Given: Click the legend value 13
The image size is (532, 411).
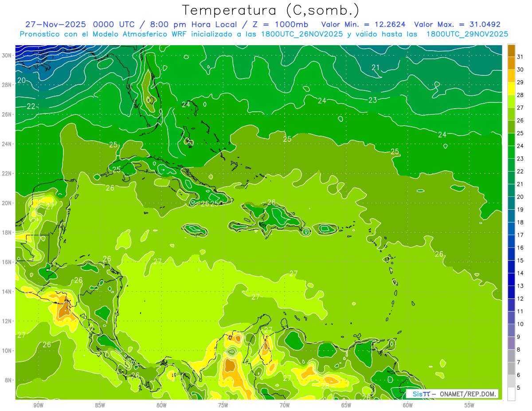Looking at the screenshot, I should 520,286.
